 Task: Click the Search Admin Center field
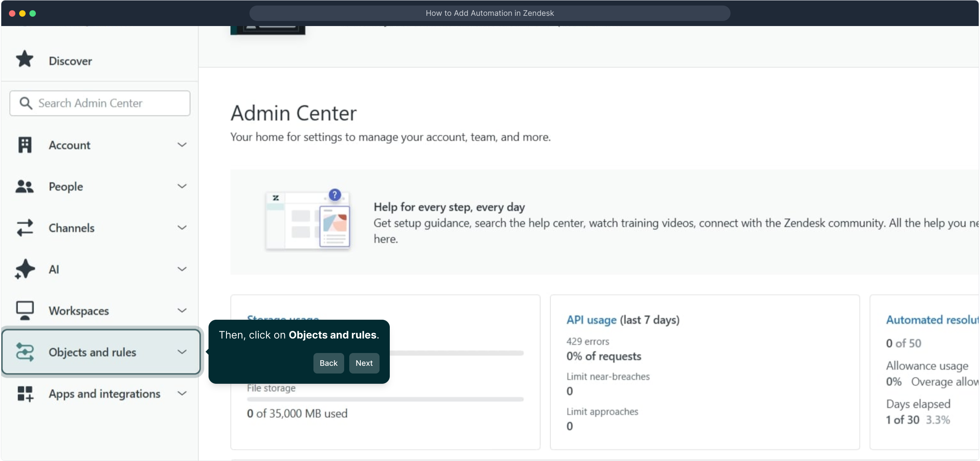click(107, 103)
